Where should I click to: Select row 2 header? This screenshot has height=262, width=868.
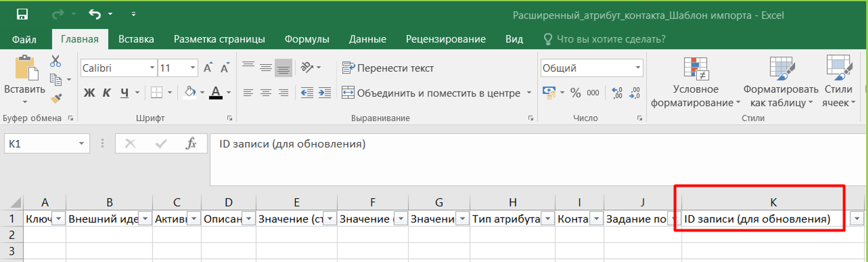(11, 235)
